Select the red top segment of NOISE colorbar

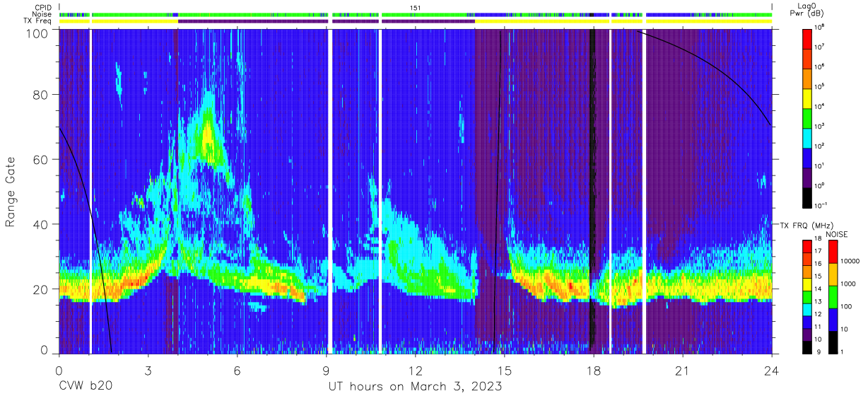[x=832, y=252]
